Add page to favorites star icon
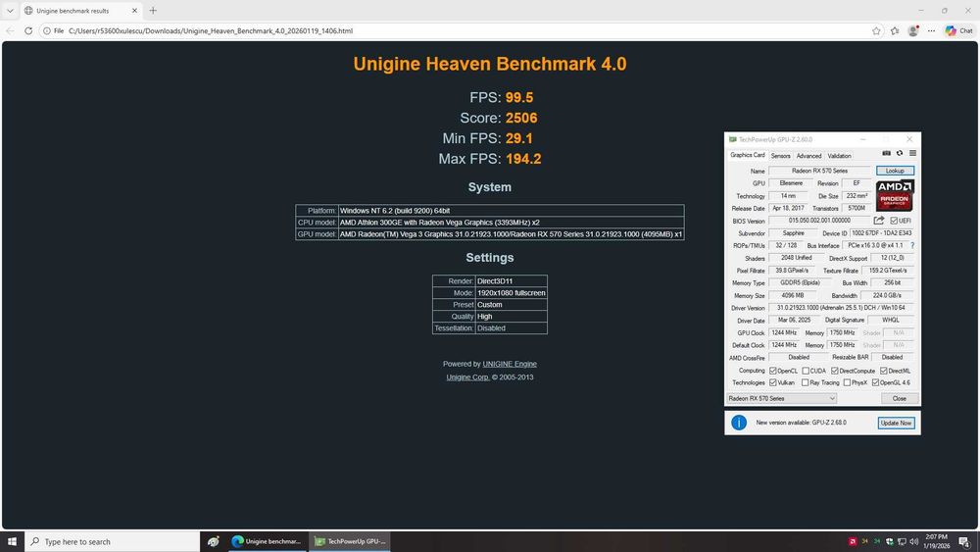Image resolution: width=980 pixels, height=552 pixels. click(x=876, y=30)
